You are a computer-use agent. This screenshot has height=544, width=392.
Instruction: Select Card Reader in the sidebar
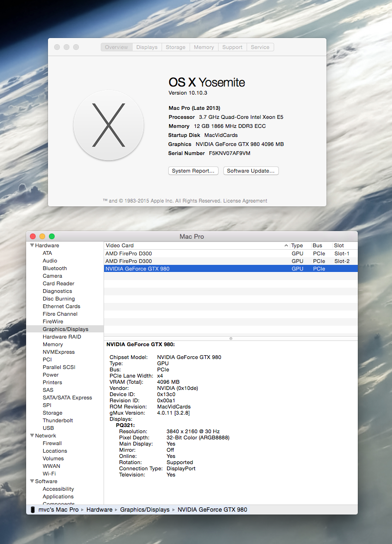(x=58, y=284)
